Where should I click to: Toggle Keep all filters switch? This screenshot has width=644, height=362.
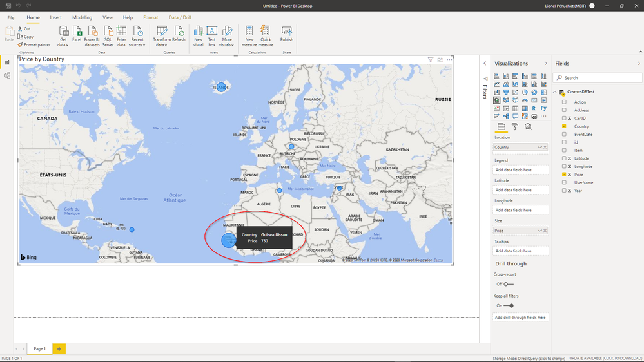[x=509, y=305]
